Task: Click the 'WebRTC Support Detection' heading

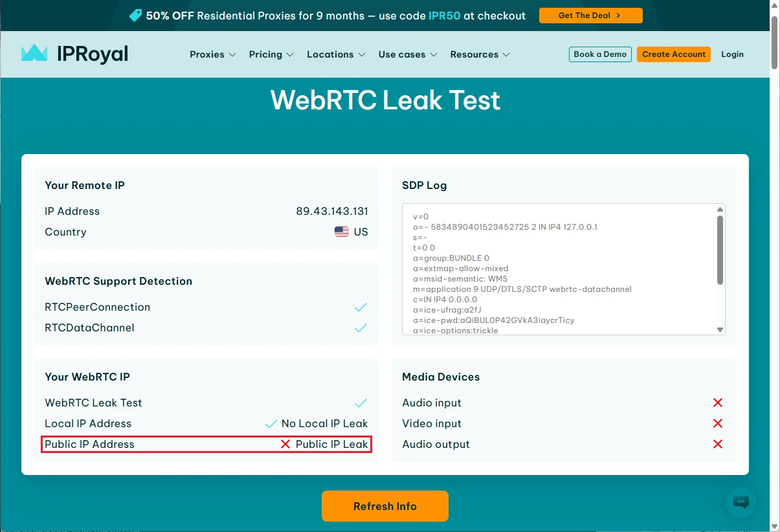Action: (x=118, y=281)
